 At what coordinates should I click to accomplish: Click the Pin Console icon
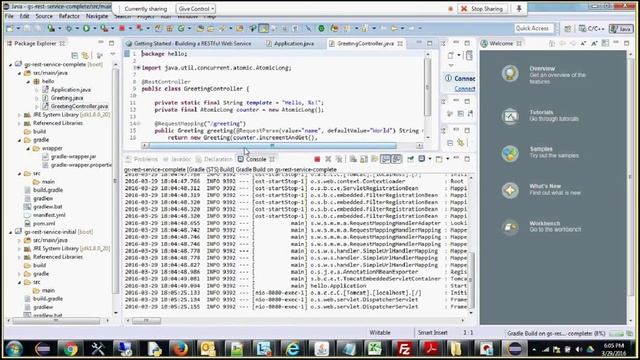[410, 159]
